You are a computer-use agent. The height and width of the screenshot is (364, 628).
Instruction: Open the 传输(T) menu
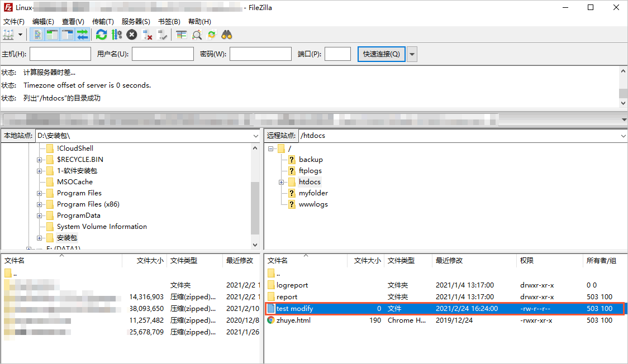pyautogui.click(x=103, y=22)
